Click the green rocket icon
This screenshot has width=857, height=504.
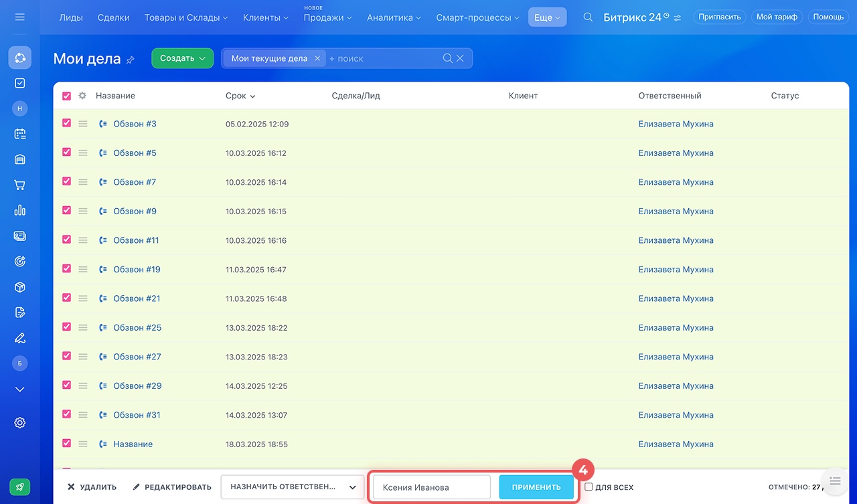pyautogui.click(x=19, y=487)
